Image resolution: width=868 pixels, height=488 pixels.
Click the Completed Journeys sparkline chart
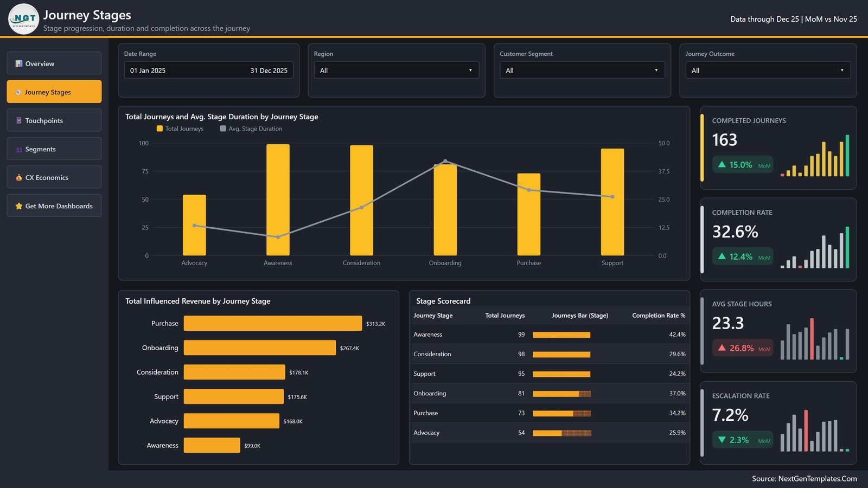[x=815, y=156]
